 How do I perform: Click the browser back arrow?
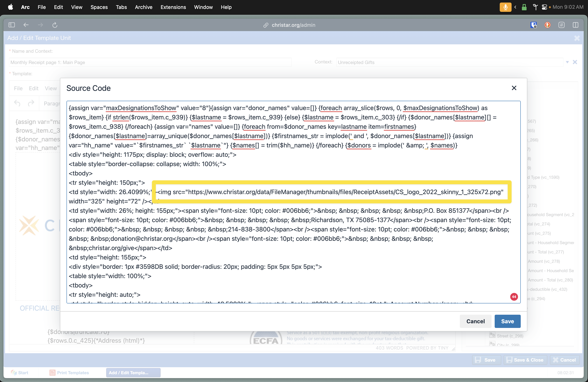(x=26, y=25)
